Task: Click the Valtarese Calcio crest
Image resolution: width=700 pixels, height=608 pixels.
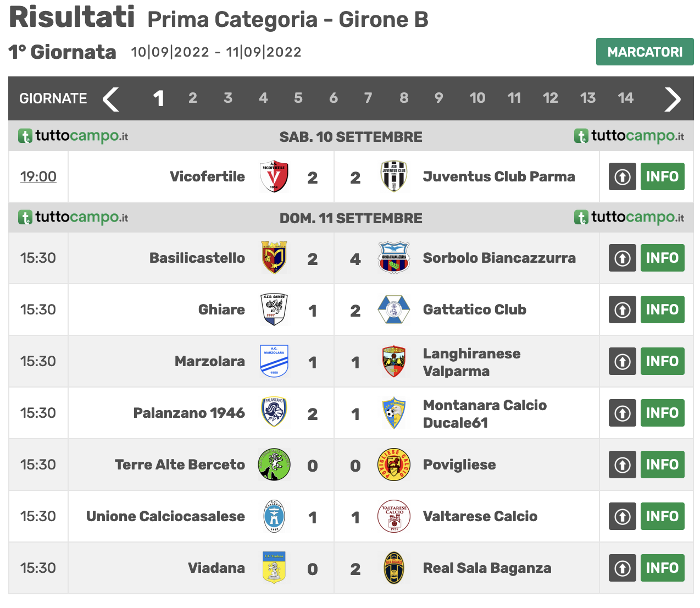Action: click(x=394, y=516)
